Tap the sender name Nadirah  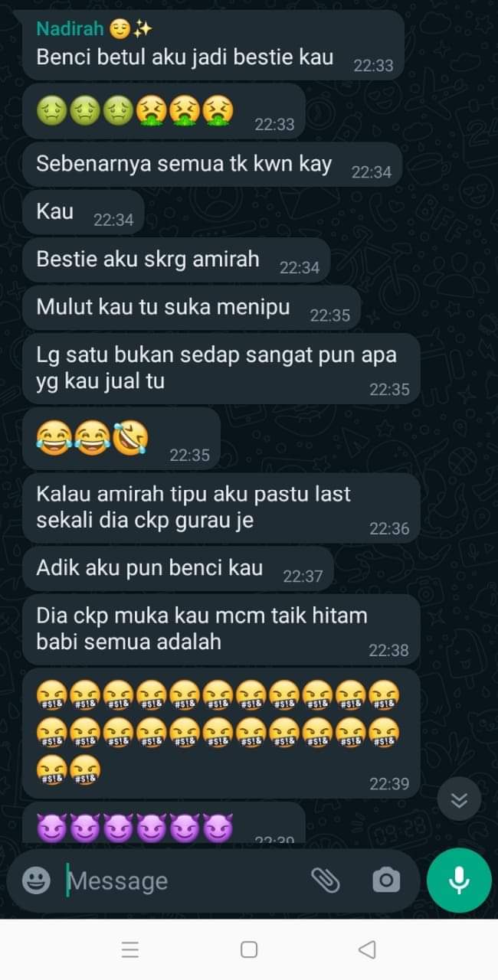[70, 29]
